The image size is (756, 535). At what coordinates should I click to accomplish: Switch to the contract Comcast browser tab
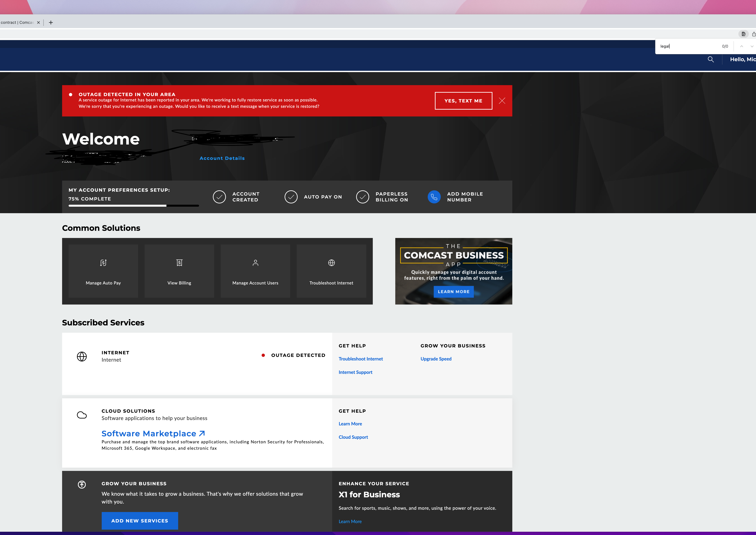[x=18, y=22]
